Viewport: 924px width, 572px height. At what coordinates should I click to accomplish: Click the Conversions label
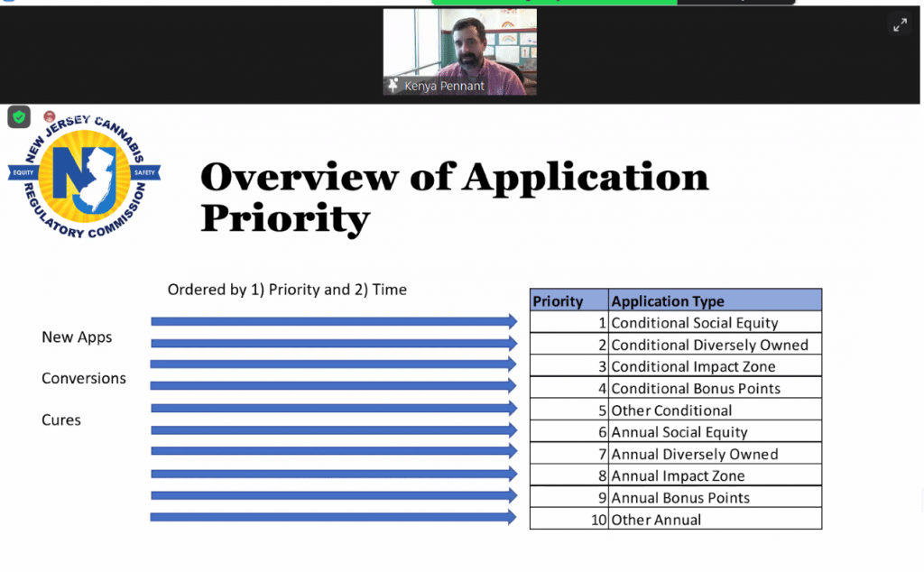point(84,378)
